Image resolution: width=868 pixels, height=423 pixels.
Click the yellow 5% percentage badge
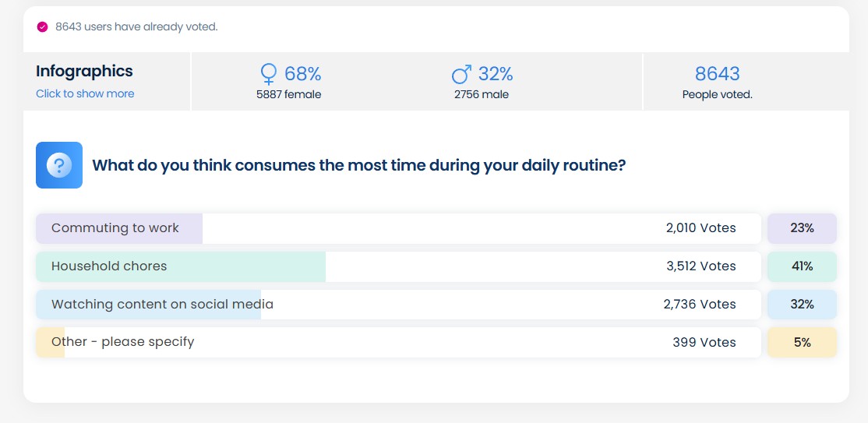point(802,342)
